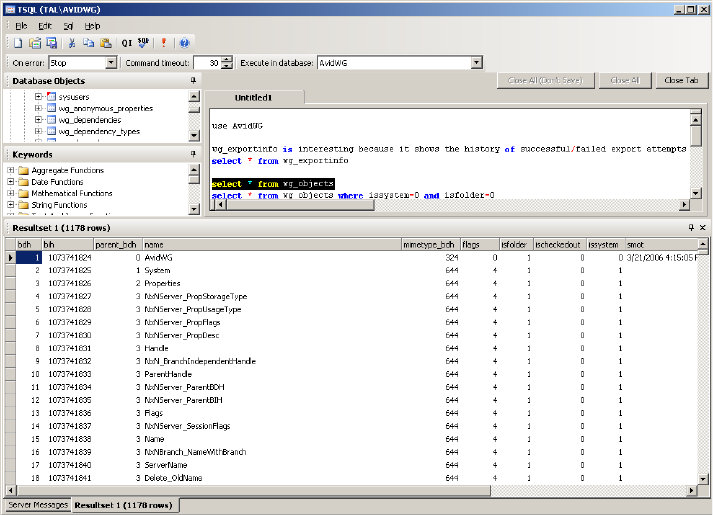This screenshot has height=515, width=713.
Task: Click the Copy toolbar icon
Action: pos(88,43)
